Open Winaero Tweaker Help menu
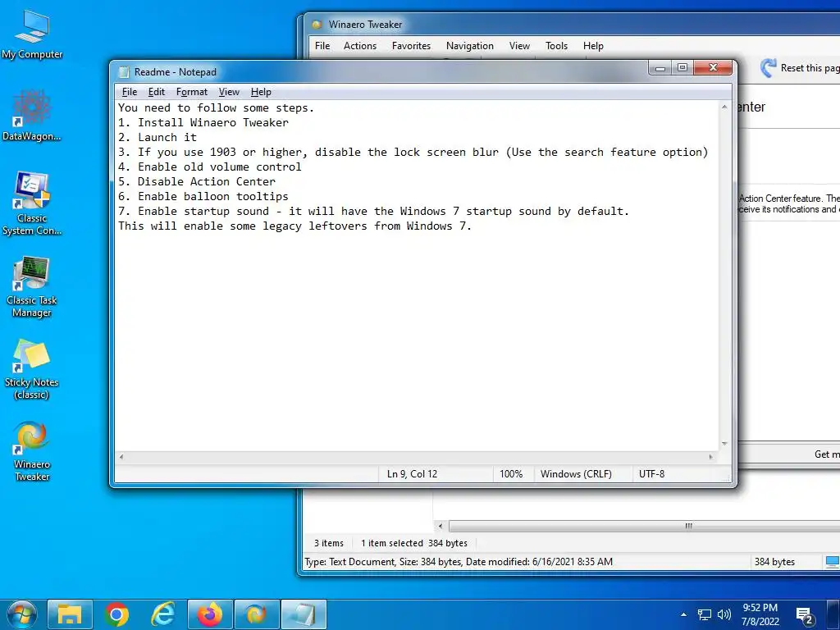Image resolution: width=840 pixels, height=630 pixels. coord(593,46)
